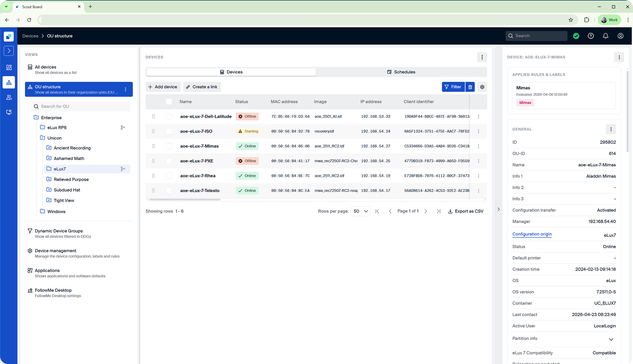Collapse the Unicon folder

(42, 138)
